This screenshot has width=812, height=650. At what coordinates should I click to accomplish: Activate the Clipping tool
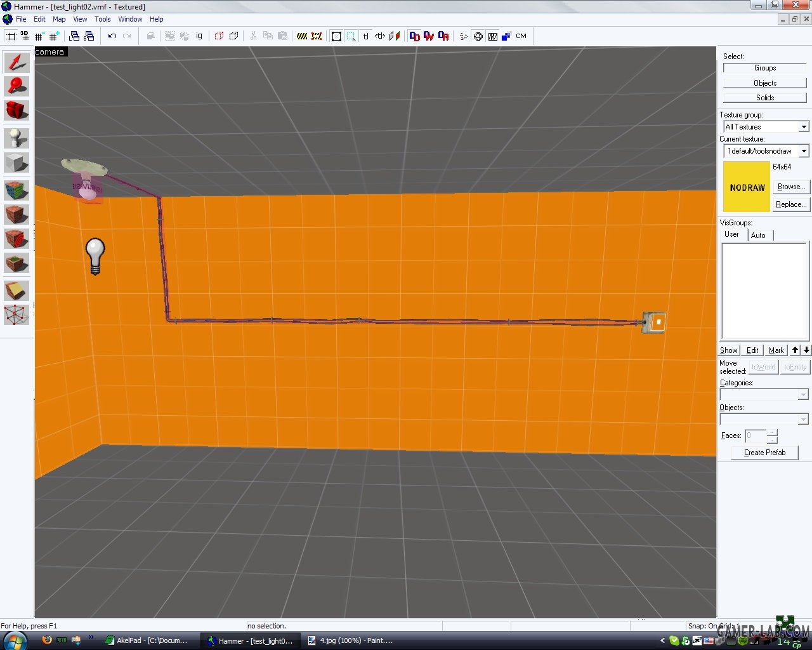[x=16, y=290]
